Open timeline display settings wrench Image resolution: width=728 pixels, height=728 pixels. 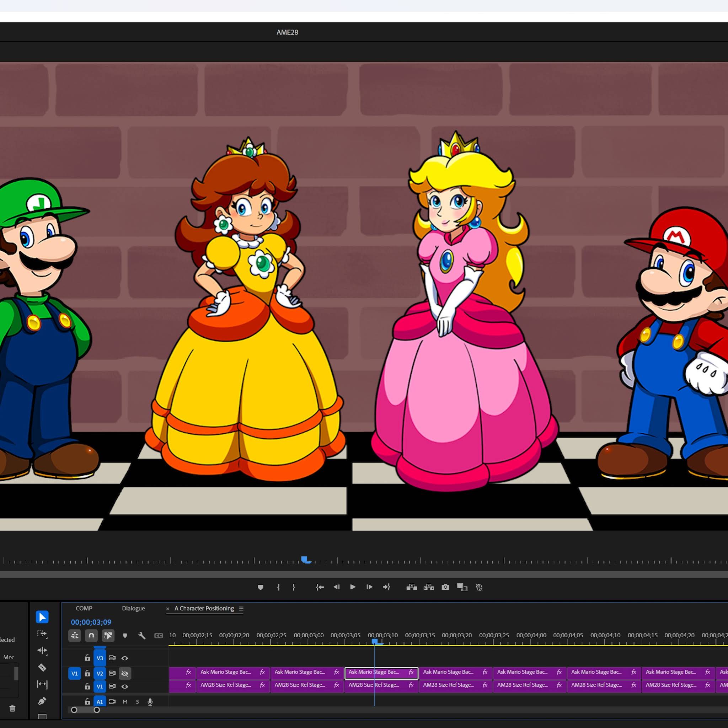point(142,636)
